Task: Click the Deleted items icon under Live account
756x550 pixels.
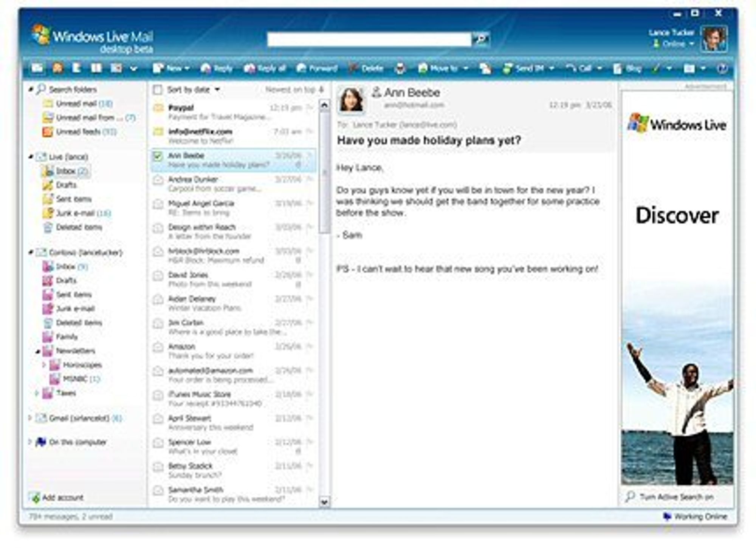Action: [x=48, y=227]
